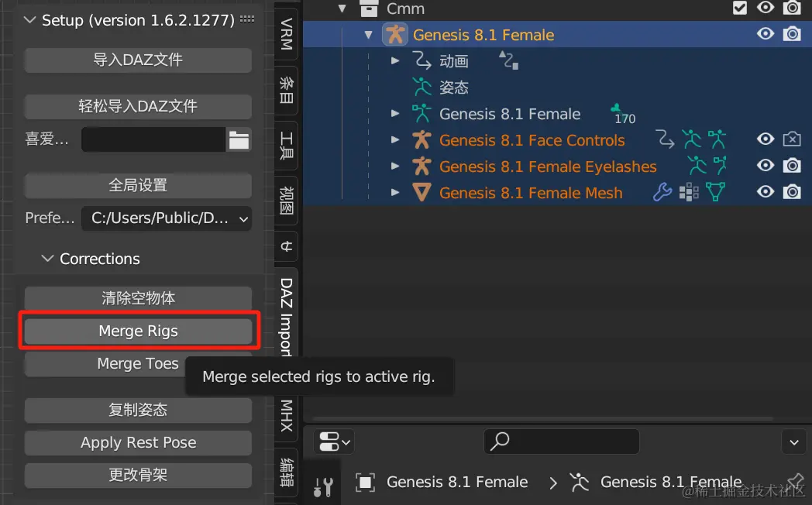Click the pose icon in Female Eyelashes row
This screenshot has height=505, width=812.
tap(697, 166)
